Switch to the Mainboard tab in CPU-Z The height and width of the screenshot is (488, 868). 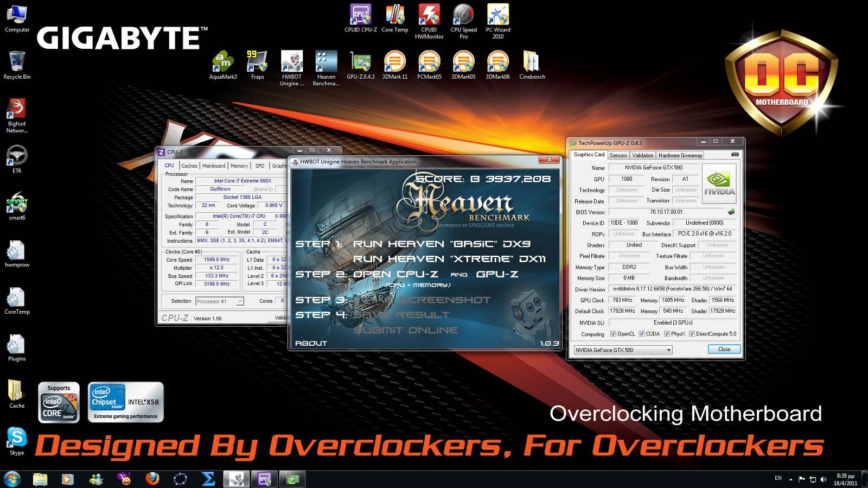pyautogui.click(x=214, y=166)
